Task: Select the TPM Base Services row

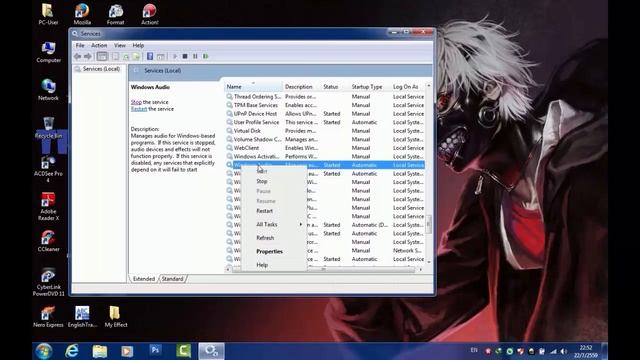Action: (325, 105)
